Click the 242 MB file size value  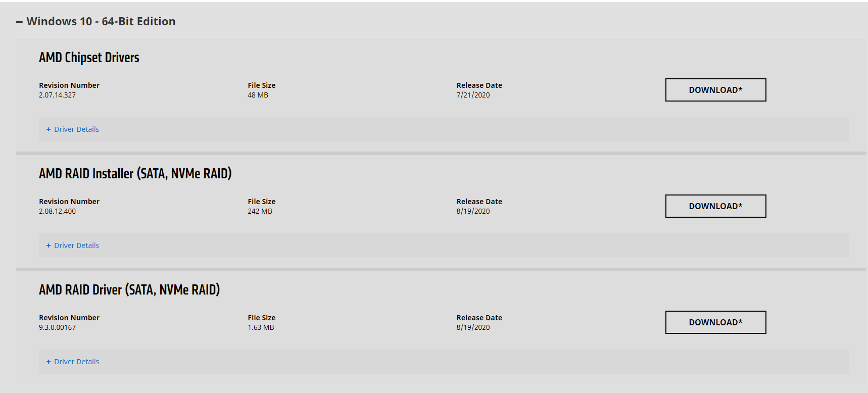coord(260,211)
